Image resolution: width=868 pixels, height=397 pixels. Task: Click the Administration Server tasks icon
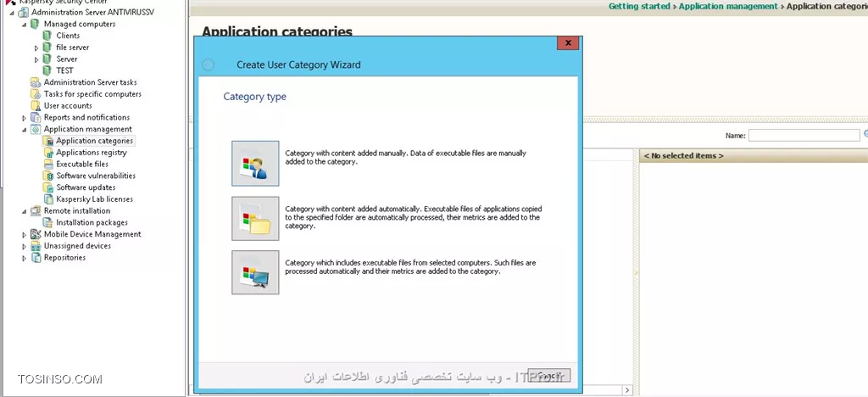[36, 82]
